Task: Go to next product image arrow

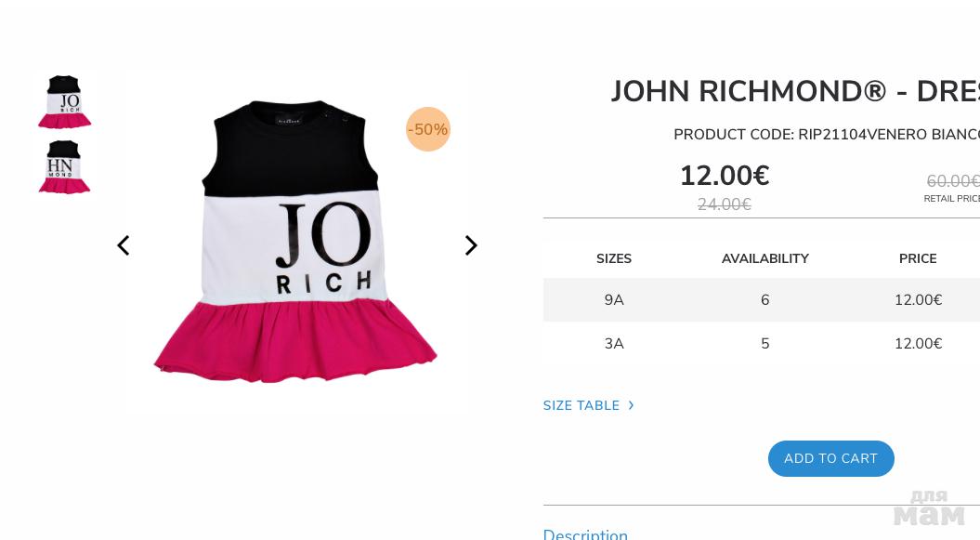Action: pos(471,245)
